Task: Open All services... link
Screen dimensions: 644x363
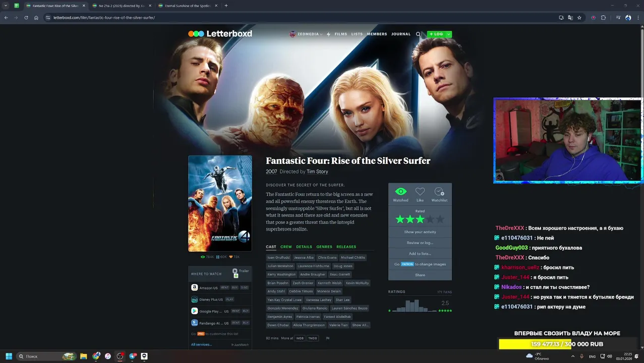Action: [x=201, y=344]
